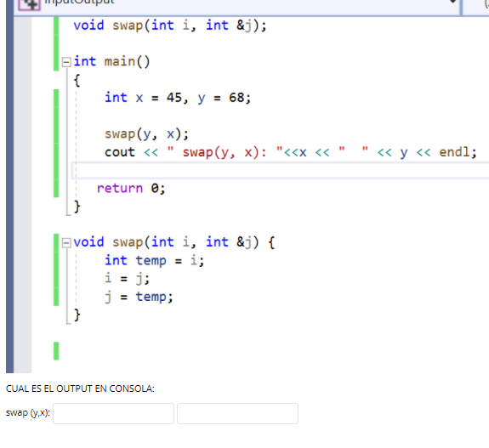Click the int temp = i; statement
489x448 pixels.
155,261
